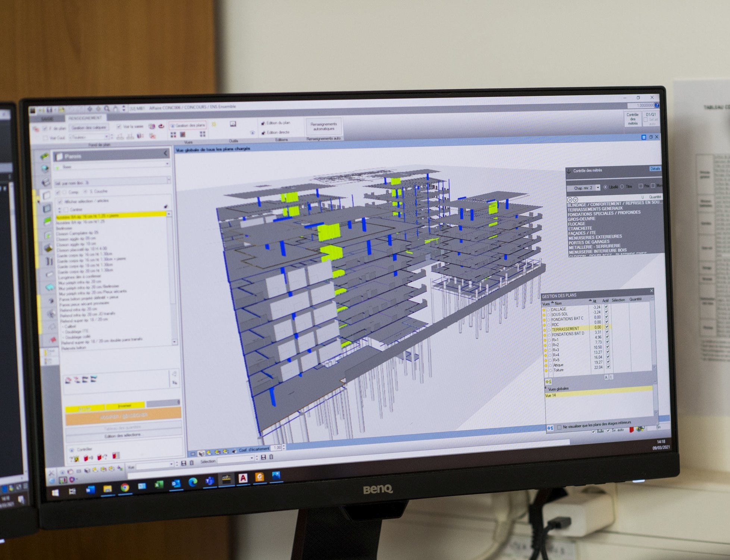The width and height of the screenshot is (730, 560).
Task: Uncheck the Actif checkbox for the TERRASSEMENT plan
Action: [x=606, y=327]
